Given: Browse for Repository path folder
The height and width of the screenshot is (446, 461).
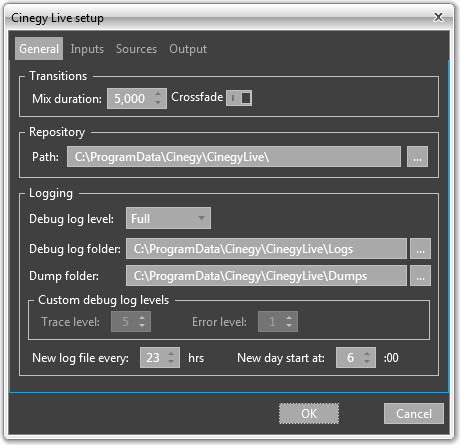Looking at the screenshot, I should click(x=417, y=157).
